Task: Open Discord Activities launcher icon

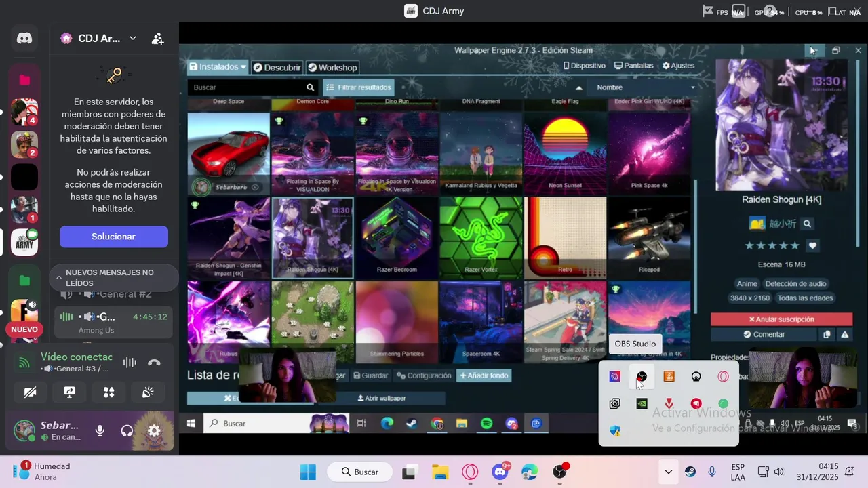Action: click(108, 392)
